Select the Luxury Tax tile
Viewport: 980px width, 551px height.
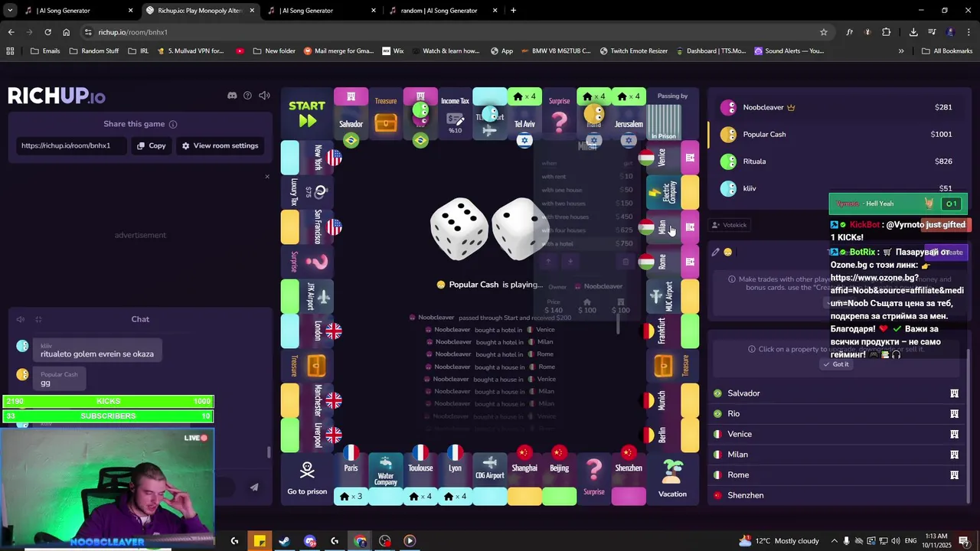coord(307,192)
